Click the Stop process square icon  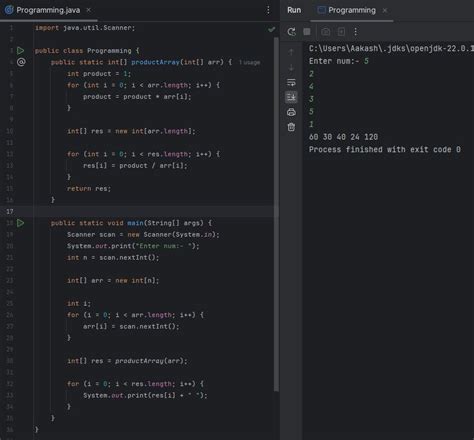click(307, 32)
